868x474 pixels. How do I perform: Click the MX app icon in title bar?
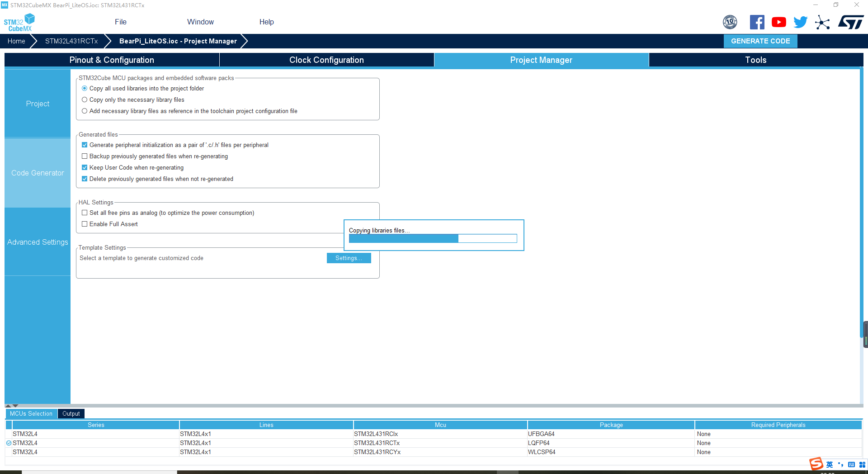coord(5,5)
